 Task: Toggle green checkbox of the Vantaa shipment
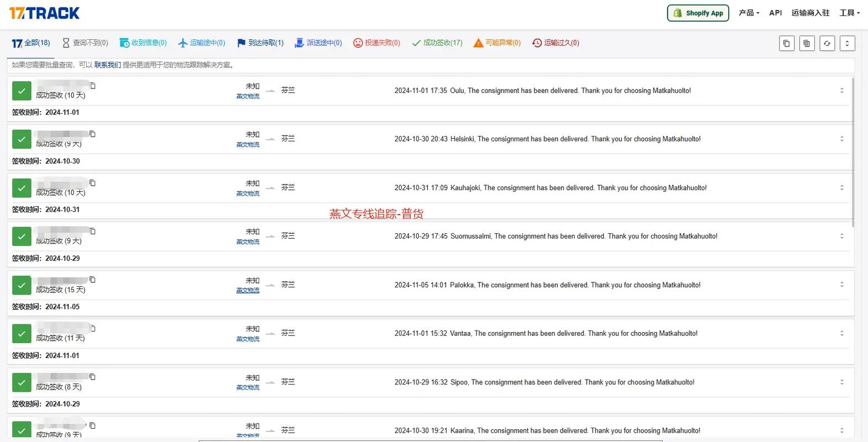point(22,334)
